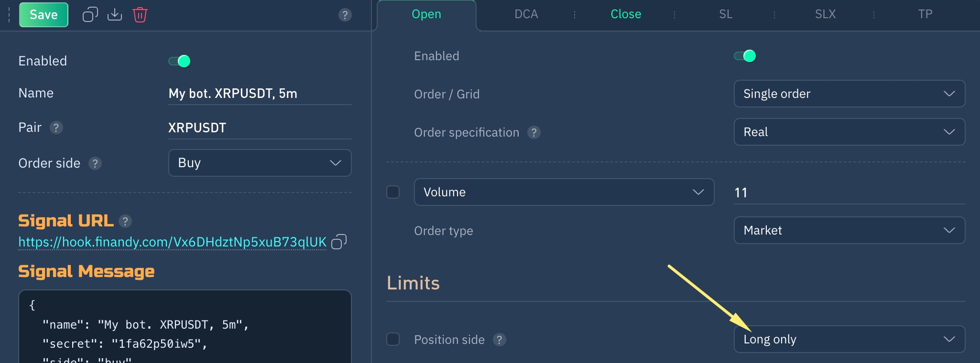Click the help icon beside Position side
The height and width of the screenshot is (363, 980).
point(500,340)
